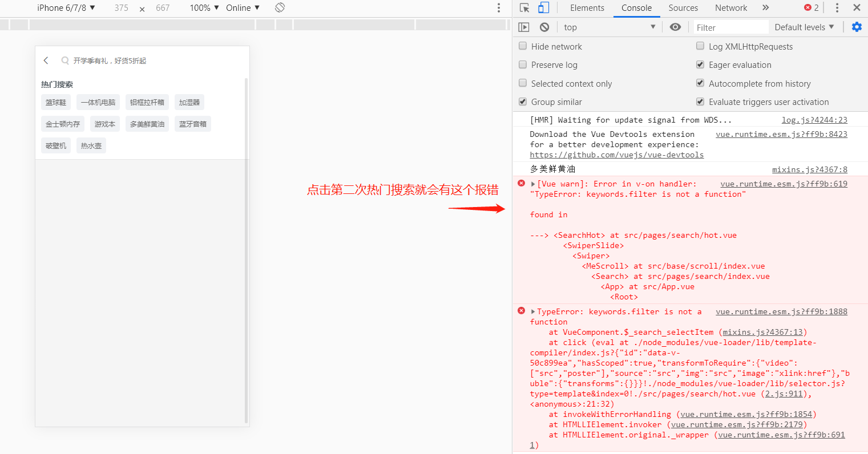Uncheck Group similar checkbox
Image resolution: width=868 pixels, height=454 pixels.
523,102
